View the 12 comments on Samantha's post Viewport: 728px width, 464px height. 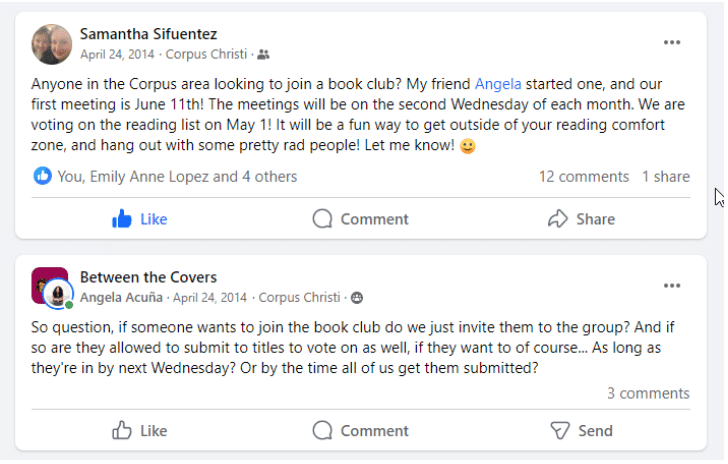pos(584,177)
